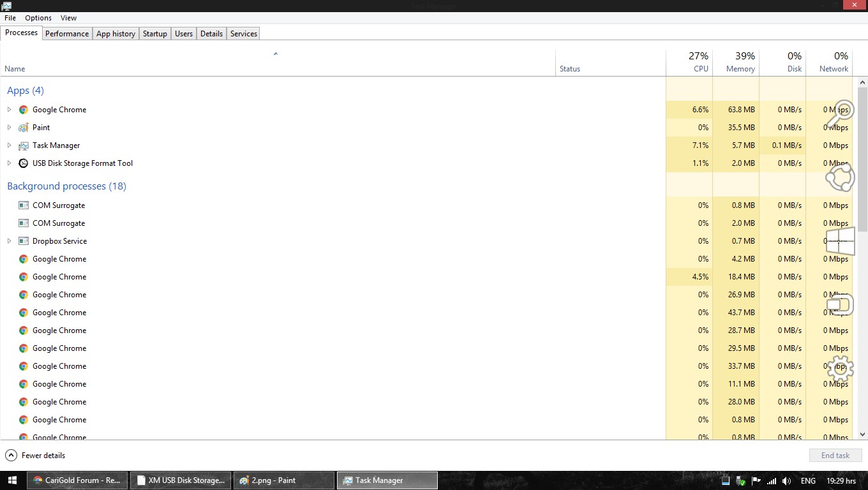Click the Paint icon in the Apps list
The image size is (868, 490).
coord(24,128)
